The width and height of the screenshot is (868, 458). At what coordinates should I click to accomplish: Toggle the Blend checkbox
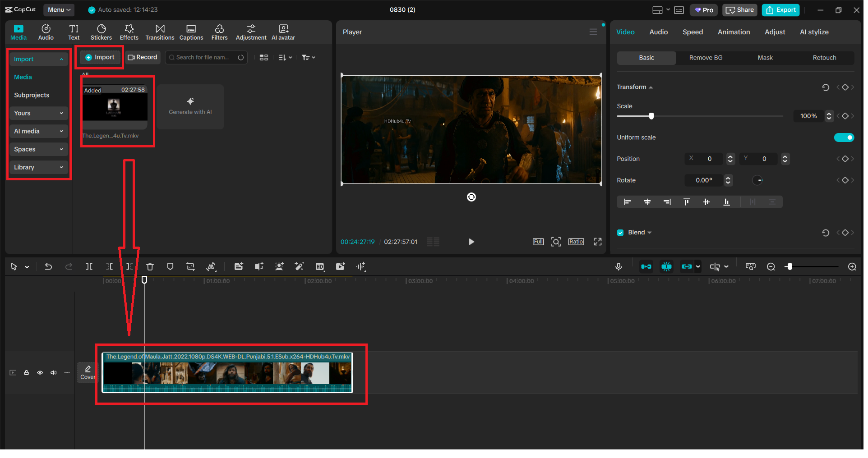coord(620,233)
